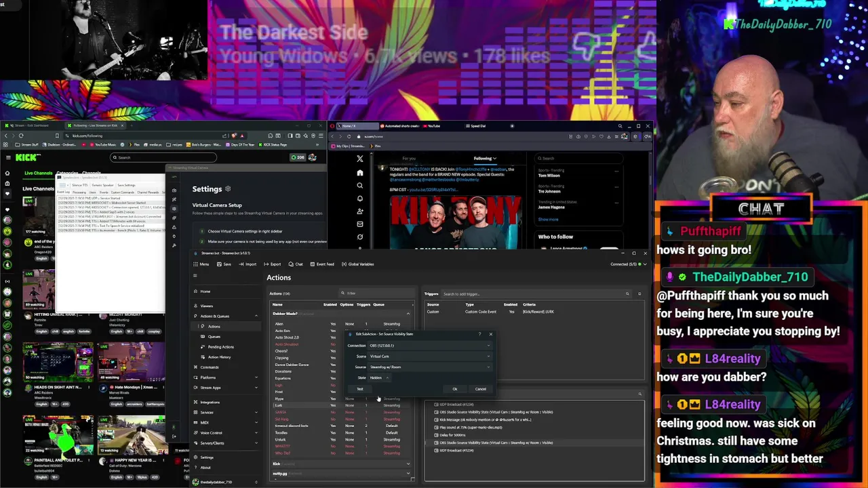Expand MIDI section in sidebar
The width and height of the screenshot is (868, 488).
pos(225,423)
